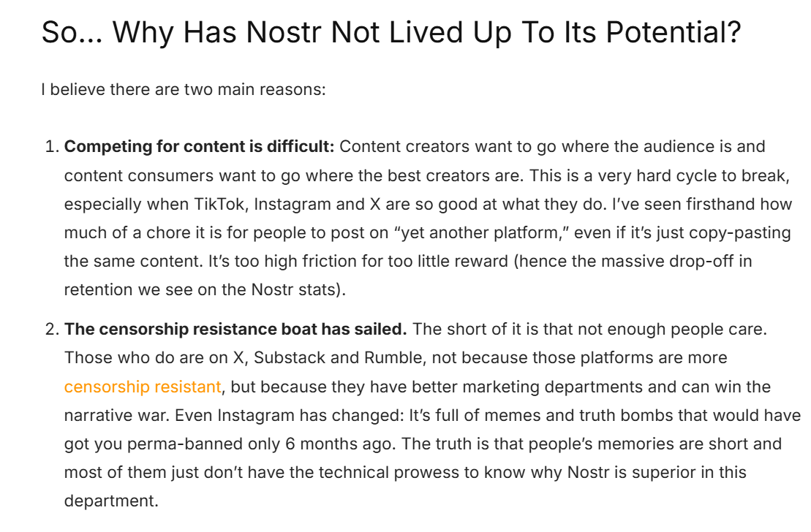Click the list number '1.' marker
811x532 pixels.
[52, 147]
